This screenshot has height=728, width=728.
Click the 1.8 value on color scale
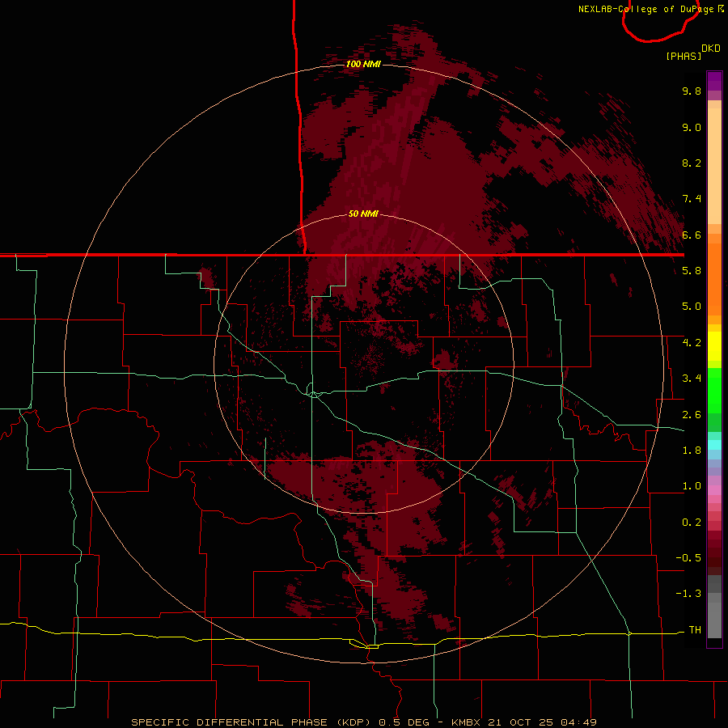pos(692,451)
